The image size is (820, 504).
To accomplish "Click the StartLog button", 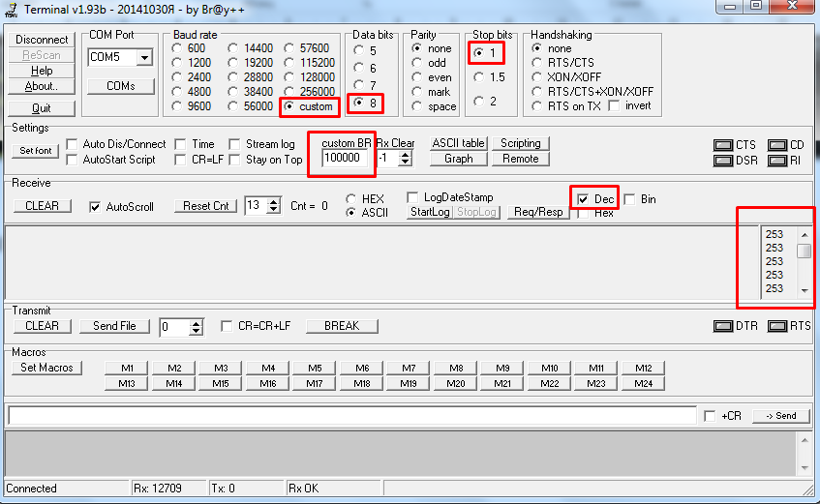I will [430, 212].
